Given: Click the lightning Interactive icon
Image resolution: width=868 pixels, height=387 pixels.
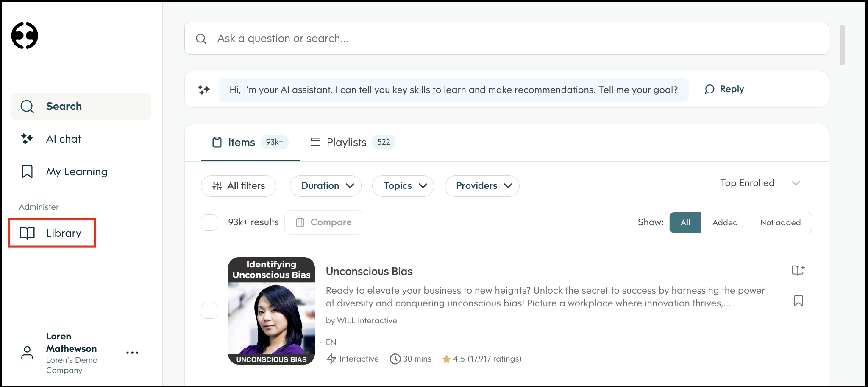Looking at the screenshot, I should [x=331, y=359].
